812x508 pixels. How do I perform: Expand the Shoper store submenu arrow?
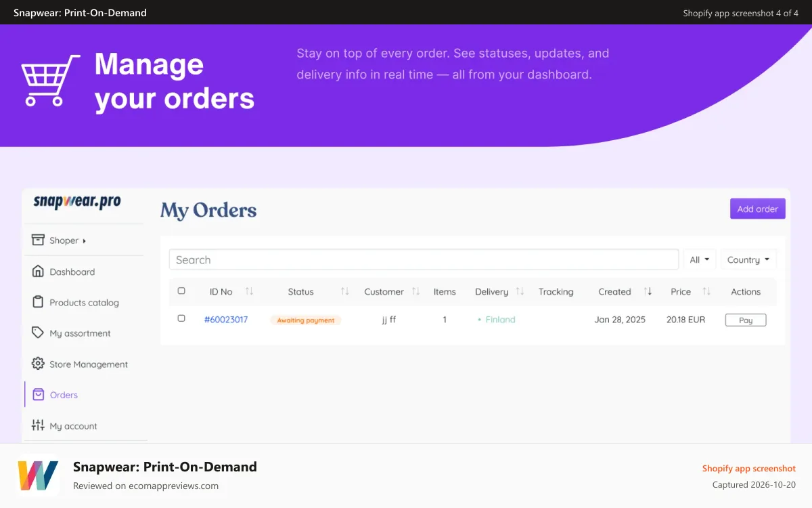[84, 240]
